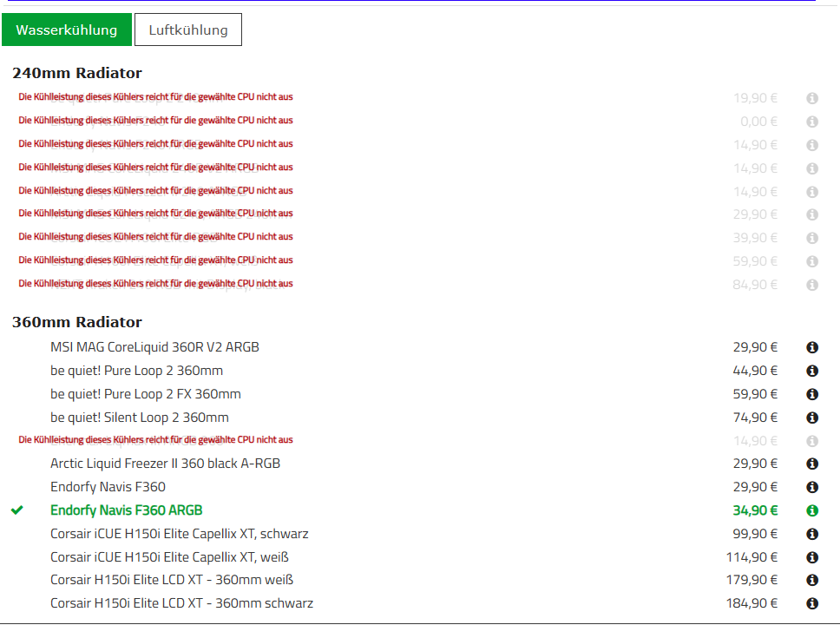Image resolution: width=840 pixels, height=625 pixels.
Task: Switch to the Luftkühlung tab
Action: 188,30
